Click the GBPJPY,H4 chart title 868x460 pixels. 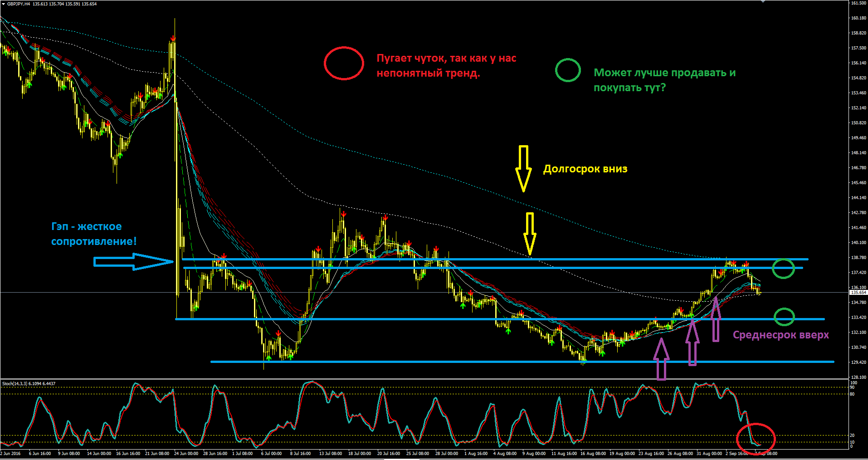pyautogui.click(x=19, y=4)
